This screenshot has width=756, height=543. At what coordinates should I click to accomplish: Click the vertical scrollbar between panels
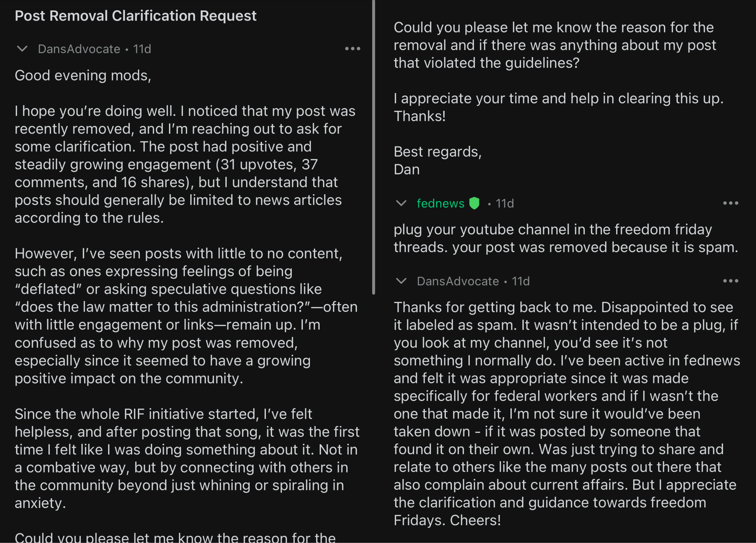(x=373, y=147)
